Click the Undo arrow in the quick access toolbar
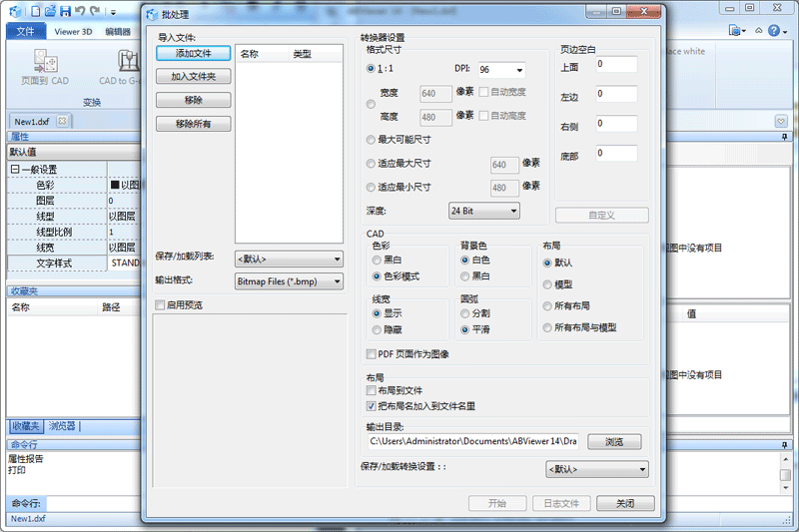799x532 pixels. coord(80,11)
